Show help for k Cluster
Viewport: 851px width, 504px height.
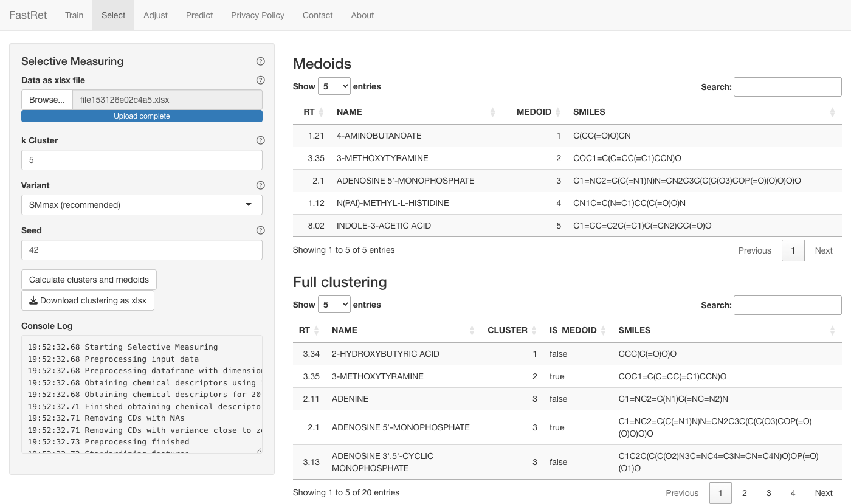pos(261,140)
